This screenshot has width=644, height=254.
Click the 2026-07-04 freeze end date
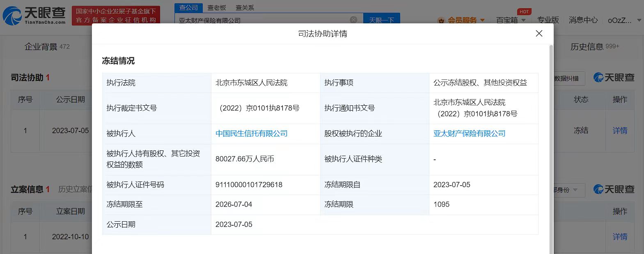tap(234, 204)
